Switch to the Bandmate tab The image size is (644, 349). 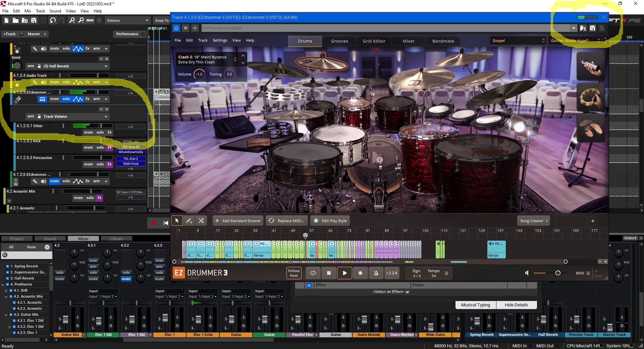click(443, 41)
